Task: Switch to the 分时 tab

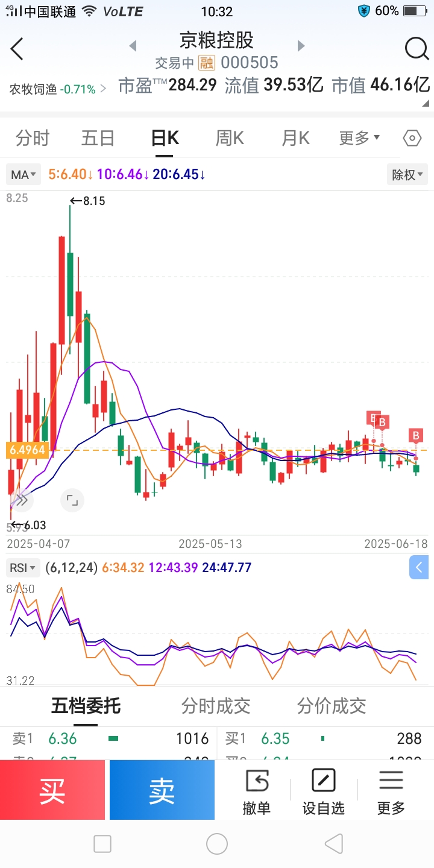Action: (33, 138)
